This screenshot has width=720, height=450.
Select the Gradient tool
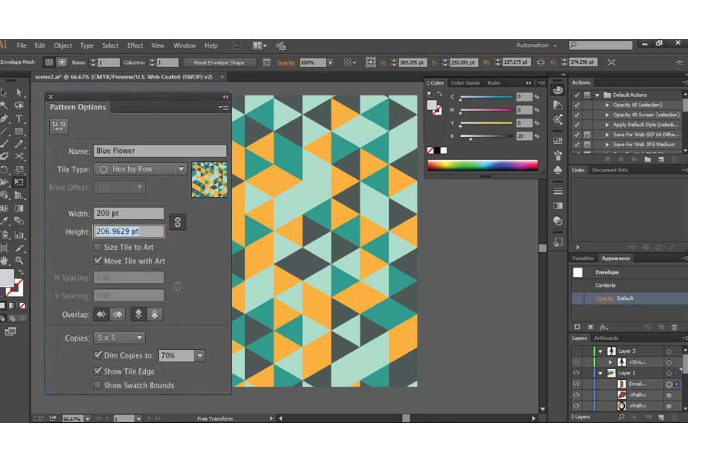[19, 208]
